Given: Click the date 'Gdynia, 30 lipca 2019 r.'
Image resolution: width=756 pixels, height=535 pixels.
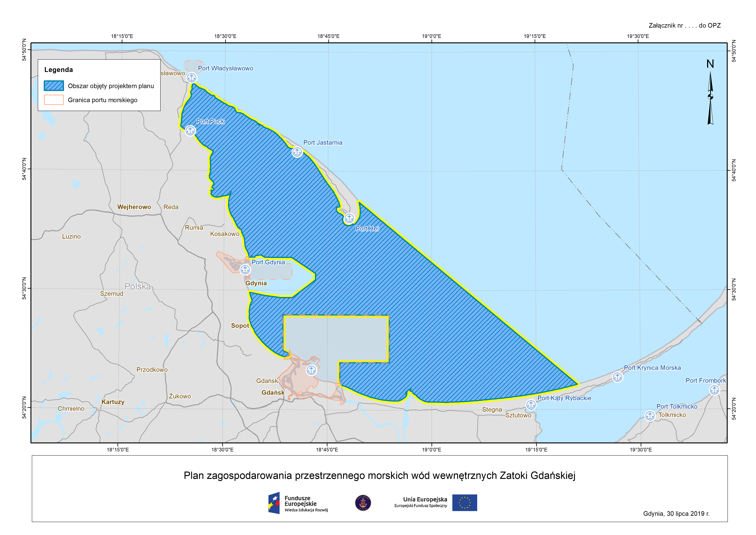Looking at the screenshot, I should [676, 514].
